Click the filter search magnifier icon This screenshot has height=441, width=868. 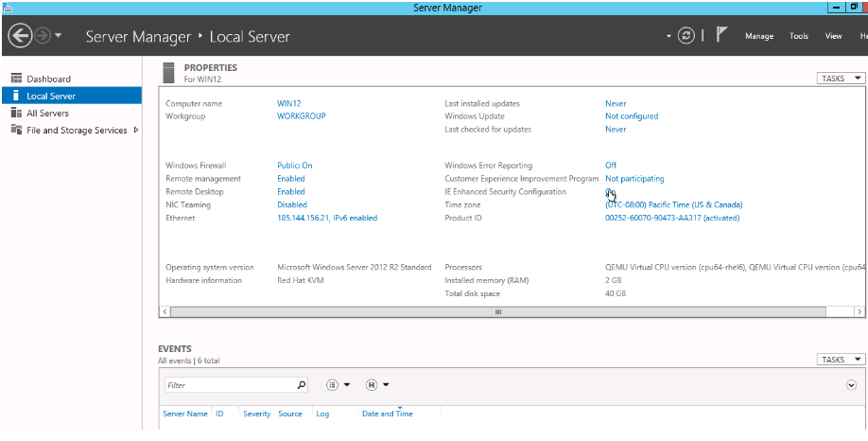pos(301,384)
